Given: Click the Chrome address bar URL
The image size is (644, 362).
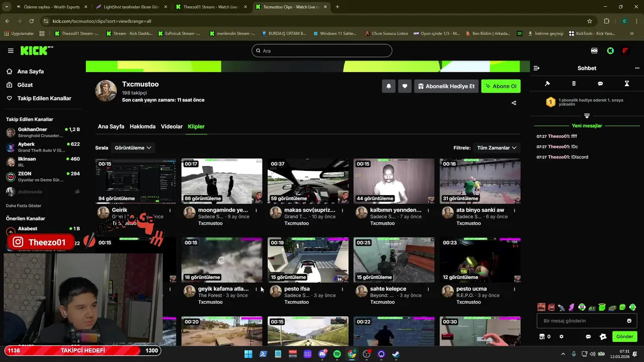Looking at the screenshot, I should pyautogui.click(x=102, y=21).
